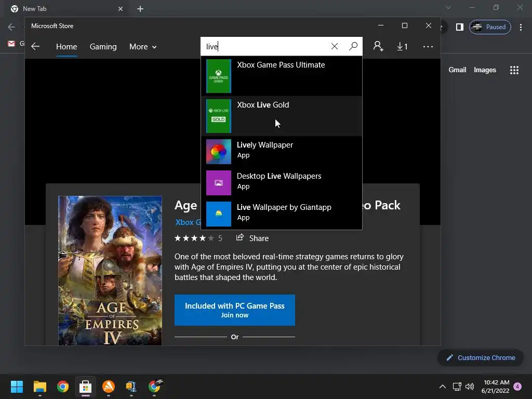Click the star rating
This screenshot has height=399, width=532.
tap(194, 238)
